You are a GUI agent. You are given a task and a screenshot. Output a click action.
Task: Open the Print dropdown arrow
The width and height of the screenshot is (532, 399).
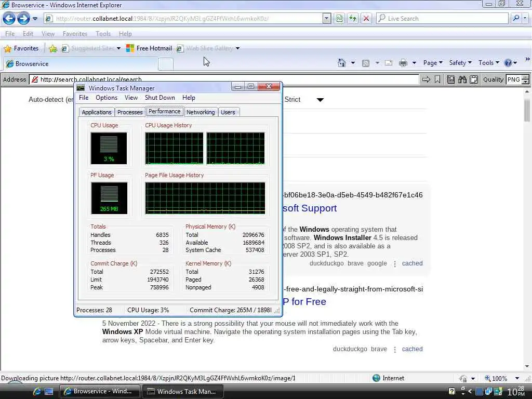(414, 63)
